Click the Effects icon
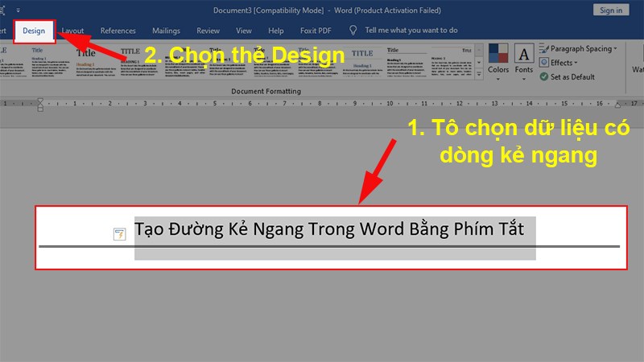 click(x=544, y=63)
